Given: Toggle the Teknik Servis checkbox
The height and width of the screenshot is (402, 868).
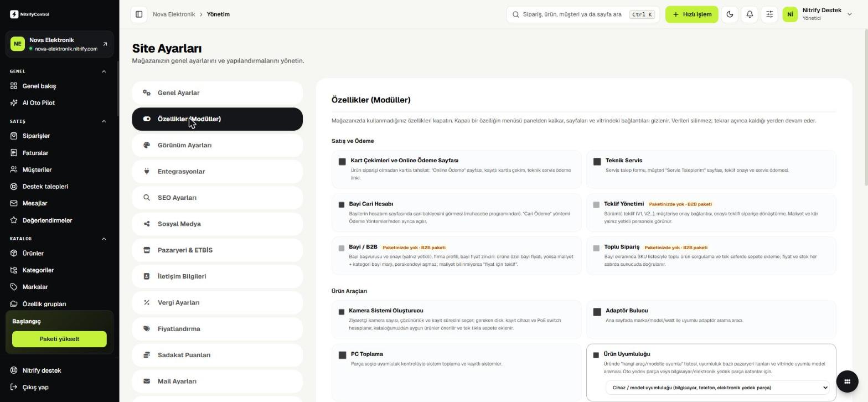Looking at the screenshot, I should 597,162.
